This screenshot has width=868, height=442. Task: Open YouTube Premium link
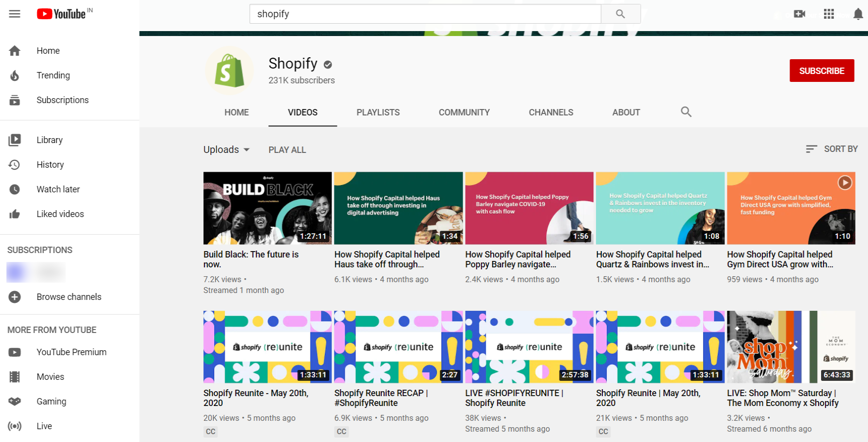coord(72,352)
